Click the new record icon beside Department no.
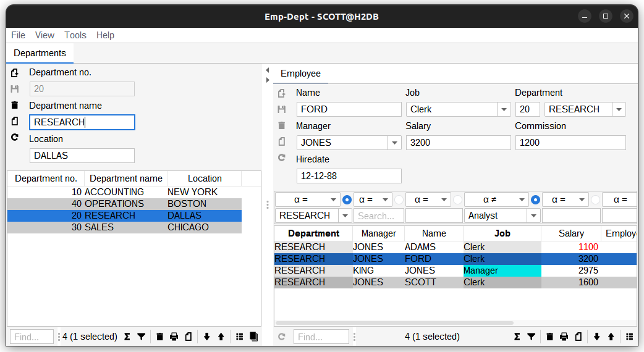Screen dimensions: 644x352 15,73
